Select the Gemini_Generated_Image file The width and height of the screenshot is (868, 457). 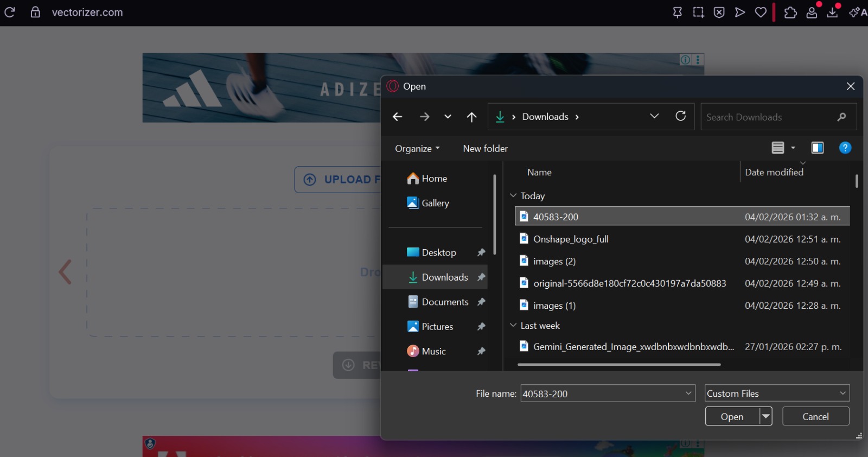pyautogui.click(x=682, y=346)
